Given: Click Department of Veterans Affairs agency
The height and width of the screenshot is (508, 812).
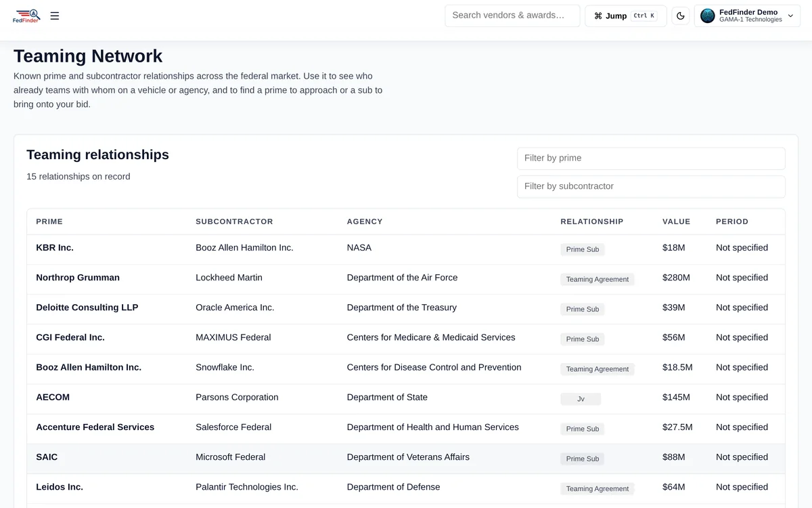Looking at the screenshot, I should click(408, 457).
